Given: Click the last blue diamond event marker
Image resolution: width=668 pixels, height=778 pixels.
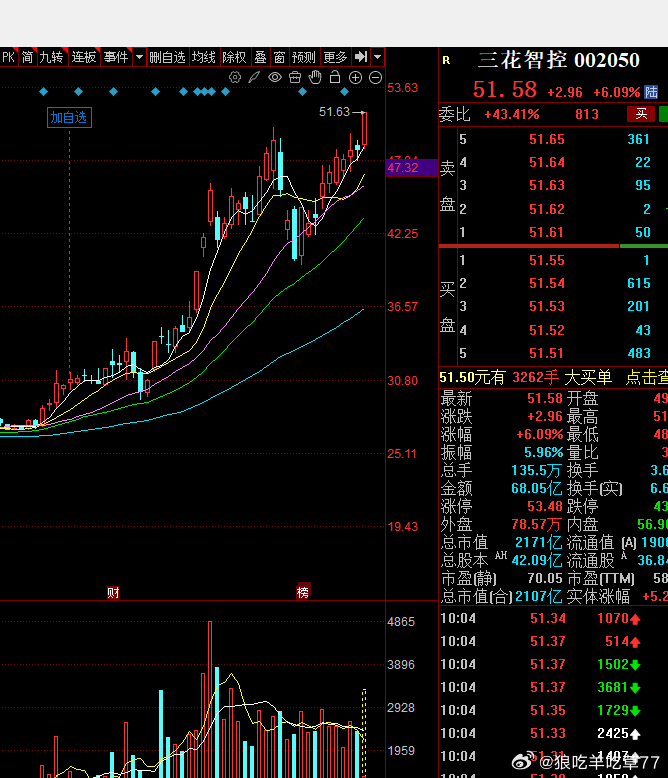Looking at the screenshot, I should (344, 91).
